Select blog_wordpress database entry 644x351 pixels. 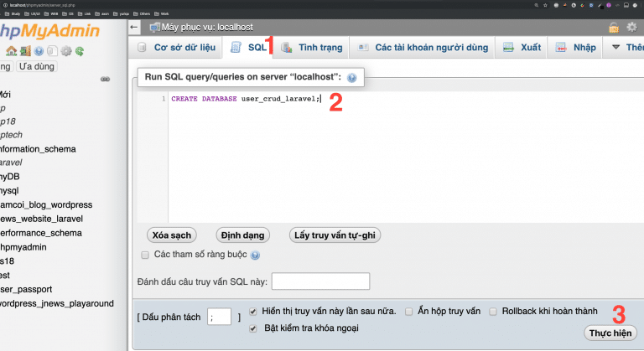click(x=46, y=204)
